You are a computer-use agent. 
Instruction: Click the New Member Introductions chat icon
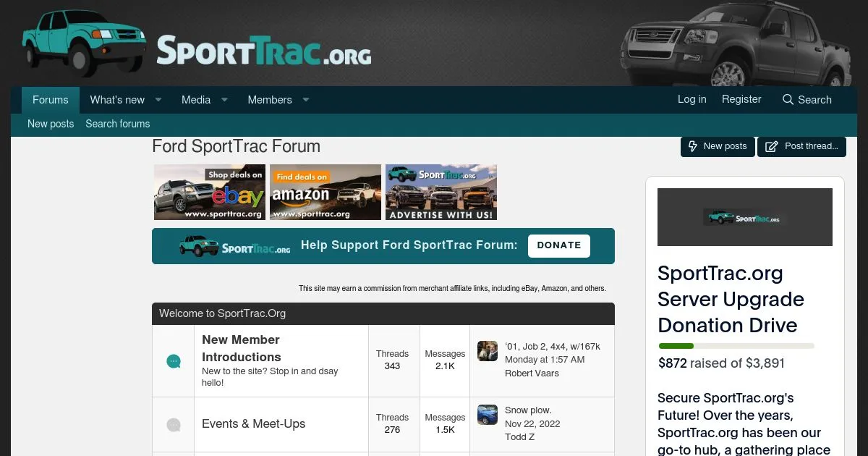(174, 361)
